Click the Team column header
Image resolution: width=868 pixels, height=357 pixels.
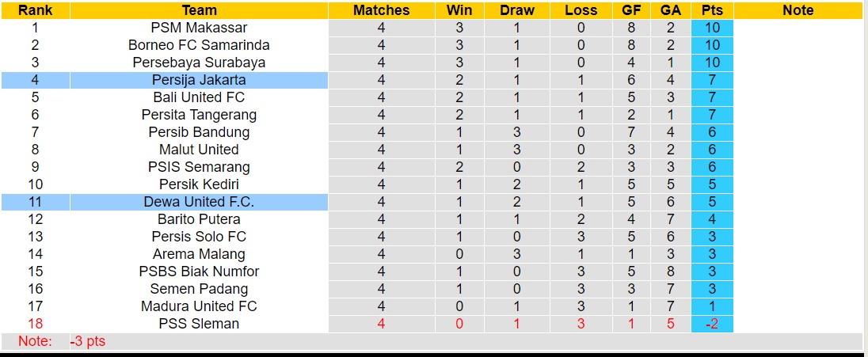[x=199, y=10]
